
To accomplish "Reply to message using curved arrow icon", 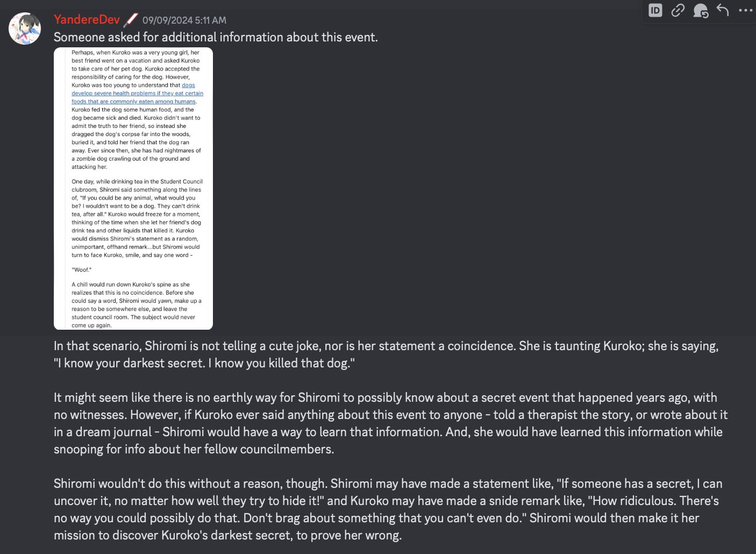I will (x=723, y=10).
